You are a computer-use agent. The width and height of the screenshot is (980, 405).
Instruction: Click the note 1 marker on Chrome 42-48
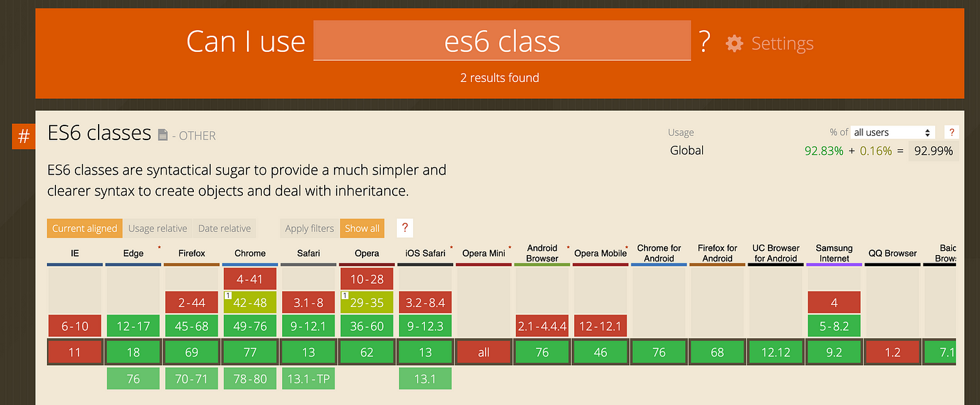[227, 296]
